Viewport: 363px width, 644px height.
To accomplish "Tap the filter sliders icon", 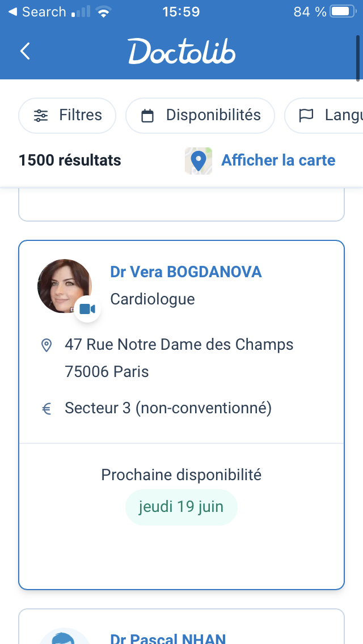I will coord(41,116).
